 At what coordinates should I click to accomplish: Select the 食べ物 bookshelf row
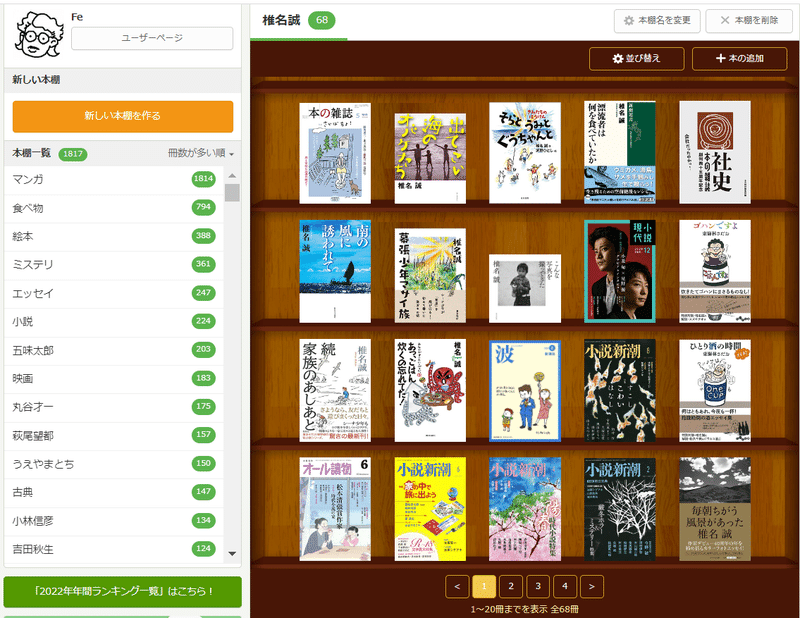coord(114,208)
